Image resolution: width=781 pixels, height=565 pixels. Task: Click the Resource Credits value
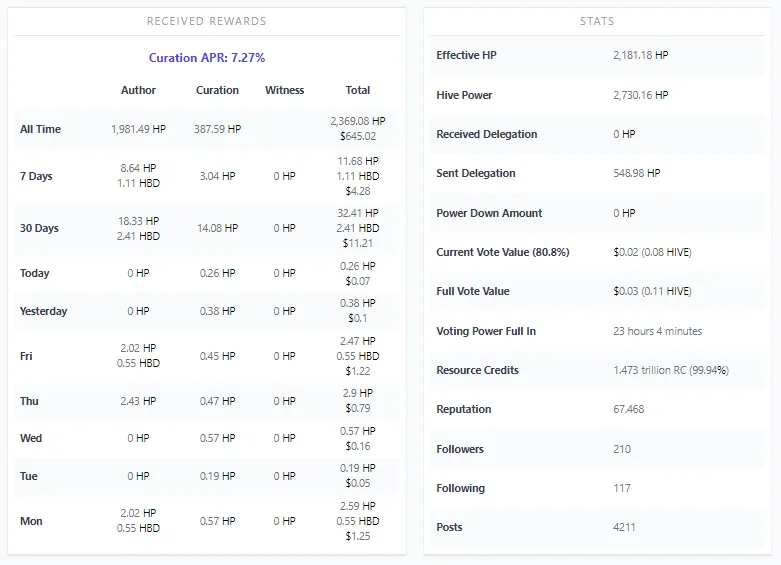(x=670, y=370)
